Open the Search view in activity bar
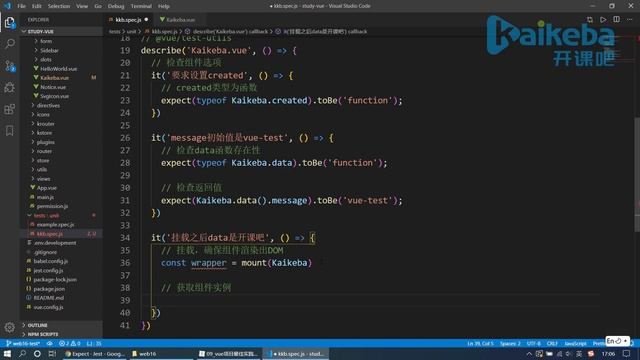The width and height of the screenshot is (640, 360). click(9, 44)
